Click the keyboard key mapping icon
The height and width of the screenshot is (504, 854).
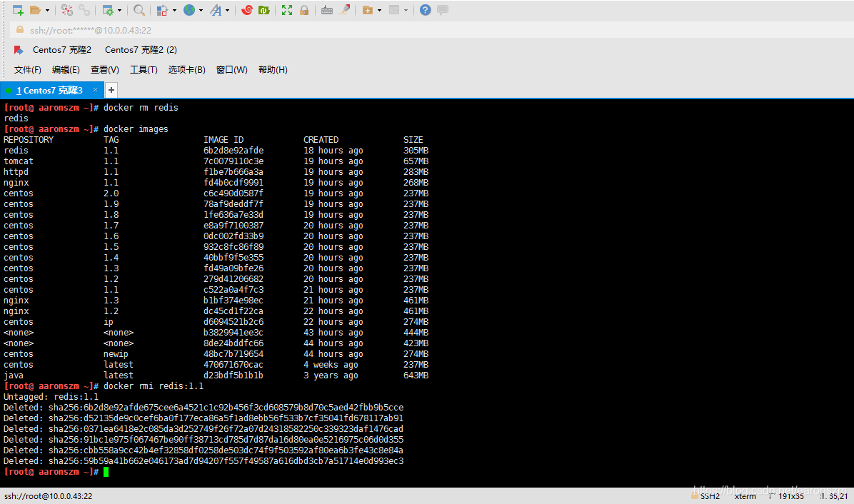[327, 10]
